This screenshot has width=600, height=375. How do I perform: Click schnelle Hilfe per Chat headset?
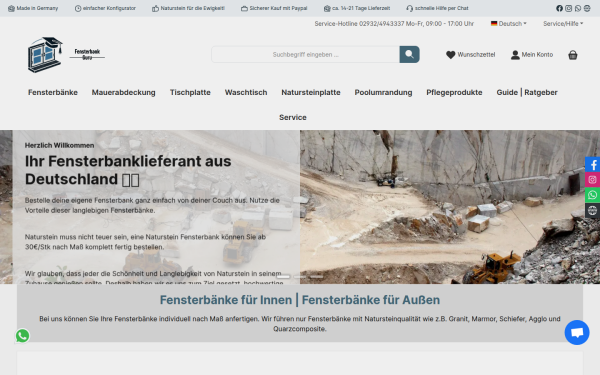coord(409,8)
